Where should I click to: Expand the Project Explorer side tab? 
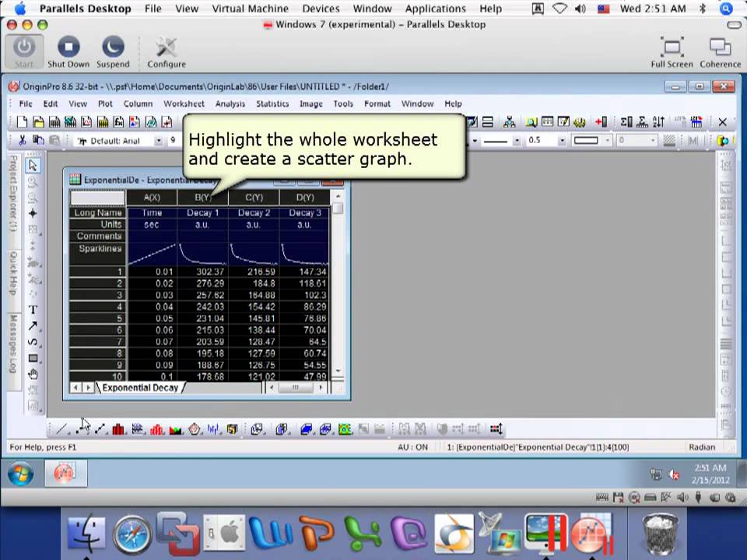[13, 193]
